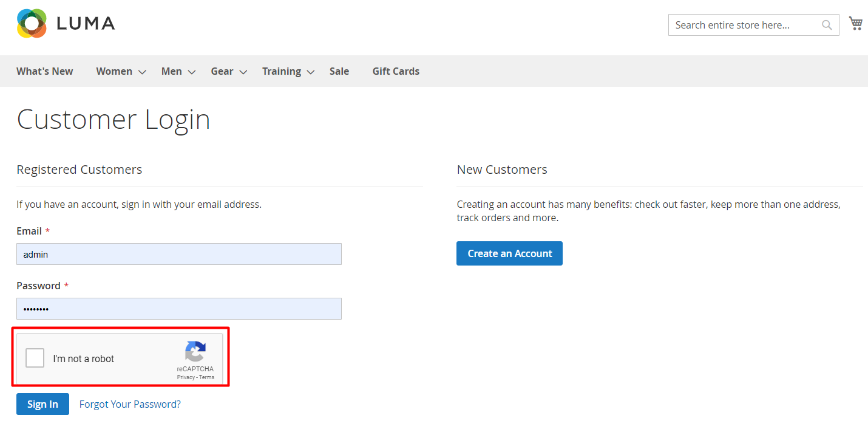Image resolution: width=868 pixels, height=429 pixels.
Task: Open the reCAPTCHA Privacy link
Action: (186, 377)
